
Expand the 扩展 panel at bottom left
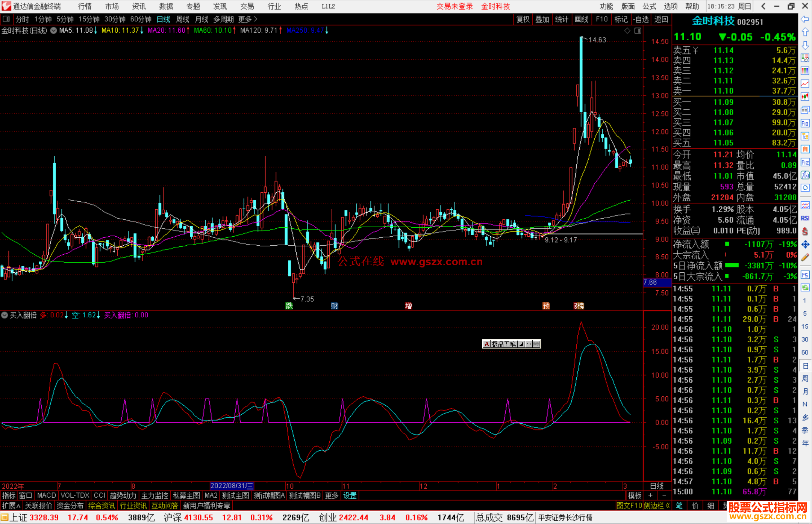[11, 506]
